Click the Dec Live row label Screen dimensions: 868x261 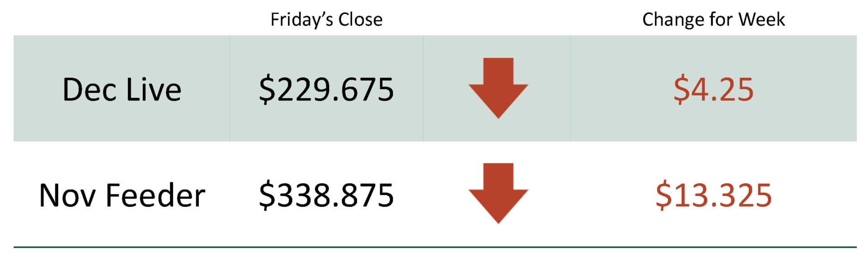[x=122, y=89]
